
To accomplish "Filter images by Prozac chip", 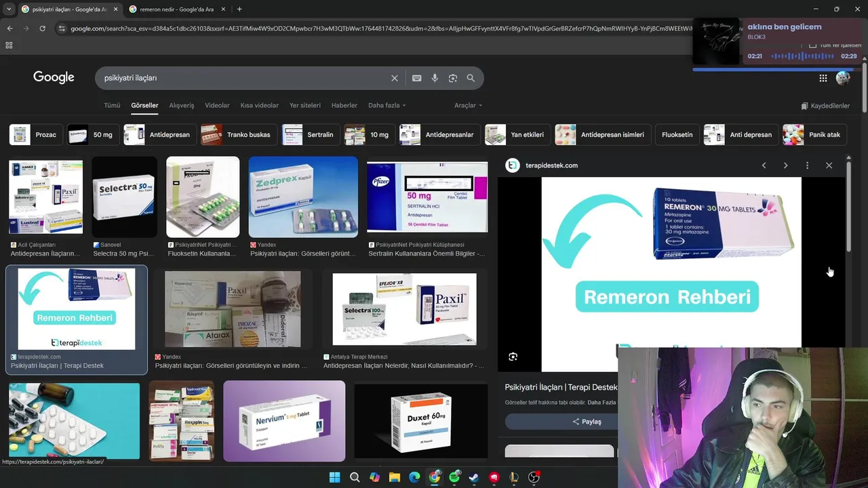I will point(36,134).
